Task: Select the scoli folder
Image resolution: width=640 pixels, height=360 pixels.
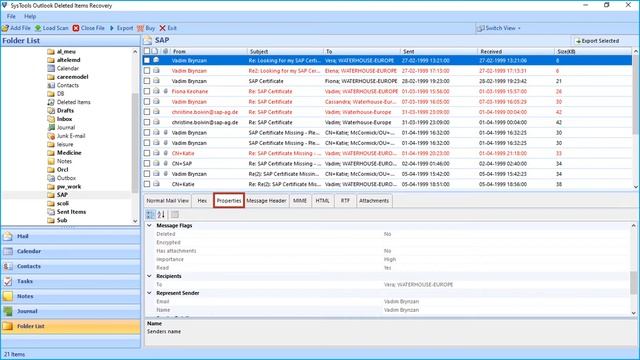Action: pyautogui.click(x=58, y=203)
